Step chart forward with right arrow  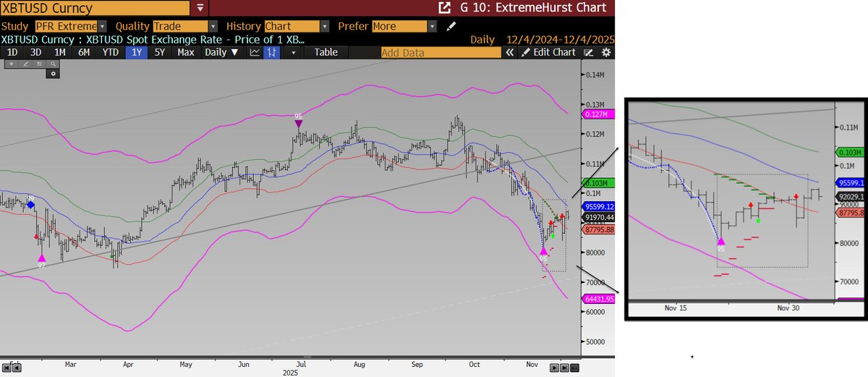[x=554, y=368]
